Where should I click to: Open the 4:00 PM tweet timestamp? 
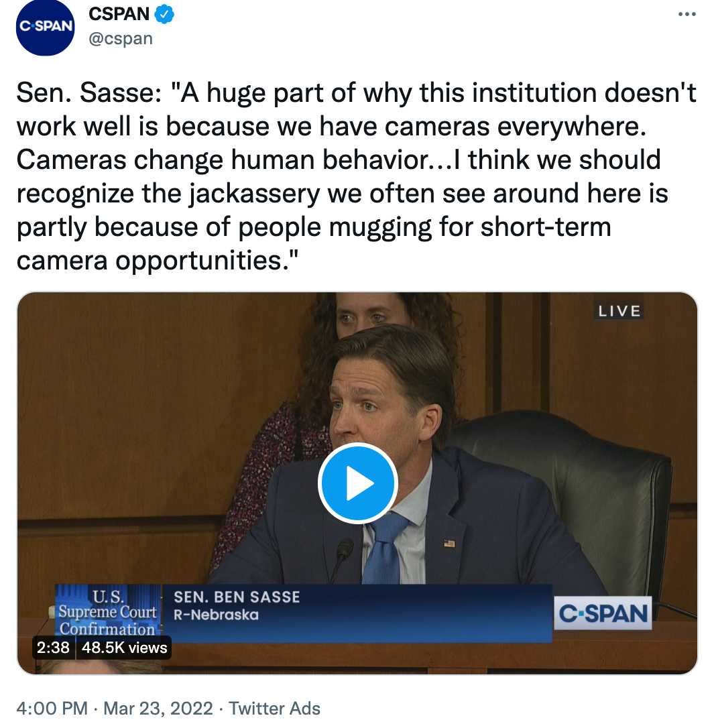(52, 708)
